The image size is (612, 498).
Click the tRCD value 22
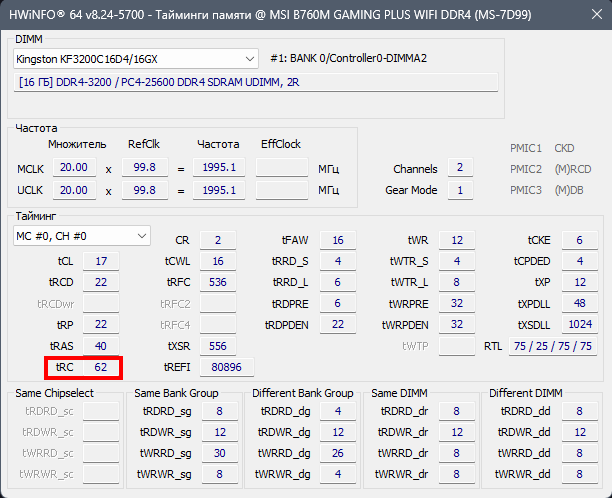101,282
